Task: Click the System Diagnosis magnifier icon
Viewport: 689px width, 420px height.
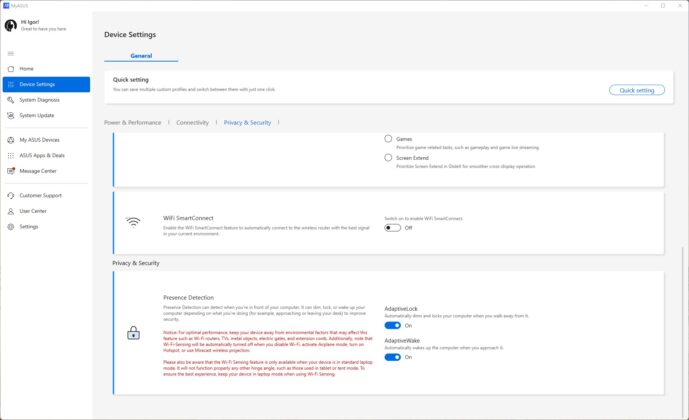Action: pyautogui.click(x=11, y=100)
